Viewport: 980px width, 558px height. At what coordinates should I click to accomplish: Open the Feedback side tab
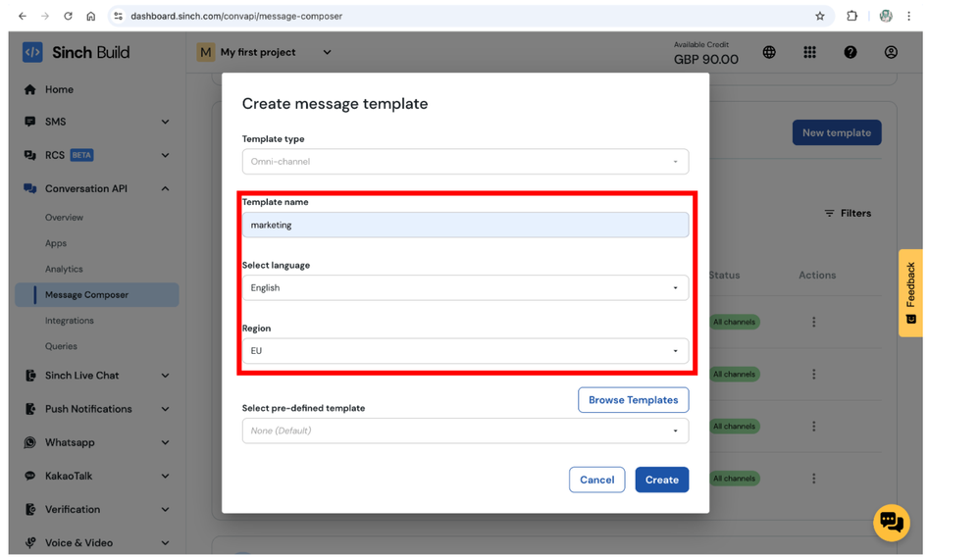pyautogui.click(x=910, y=292)
